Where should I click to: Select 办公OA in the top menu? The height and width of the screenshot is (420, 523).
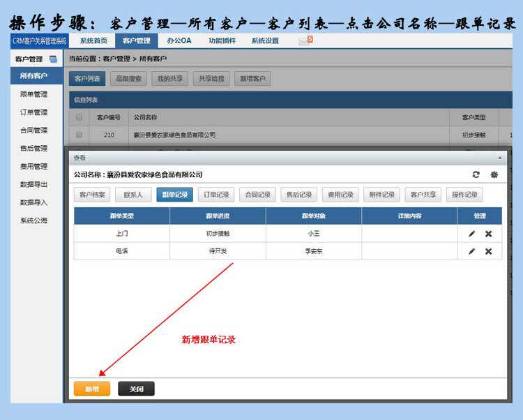[179, 40]
